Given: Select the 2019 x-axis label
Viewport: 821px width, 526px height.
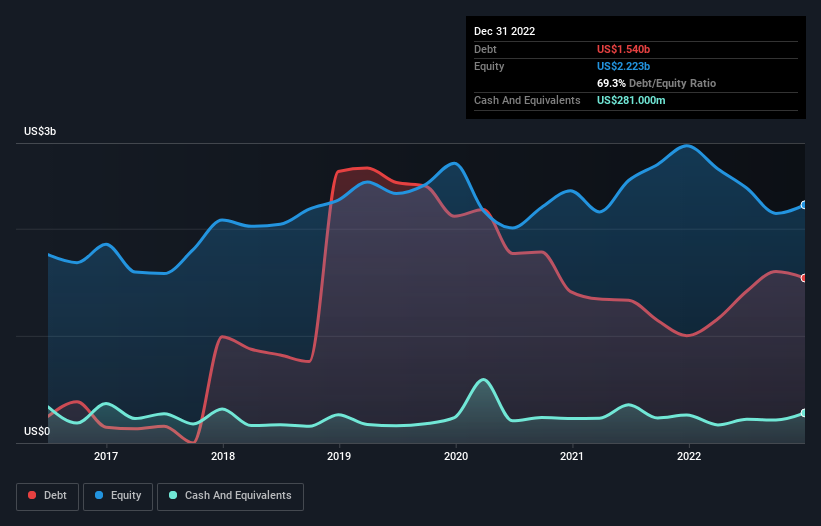Looking at the screenshot, I should pyautogui.click(x=339, y=456).
